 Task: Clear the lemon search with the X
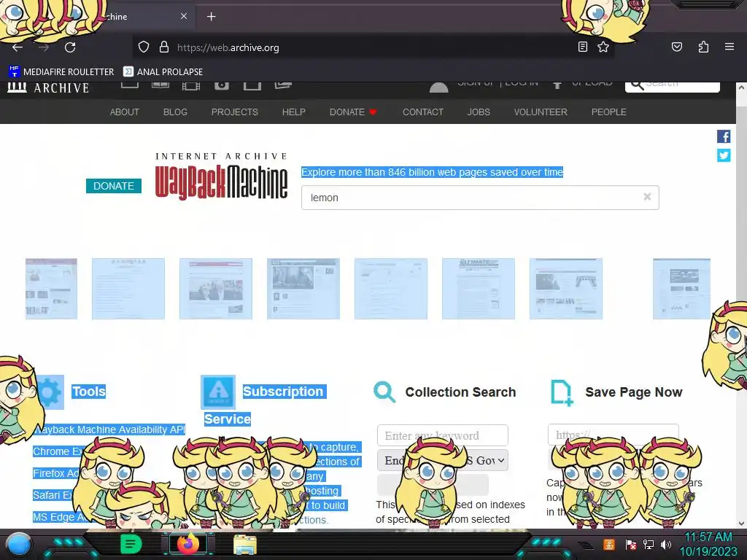pos(647,197)
